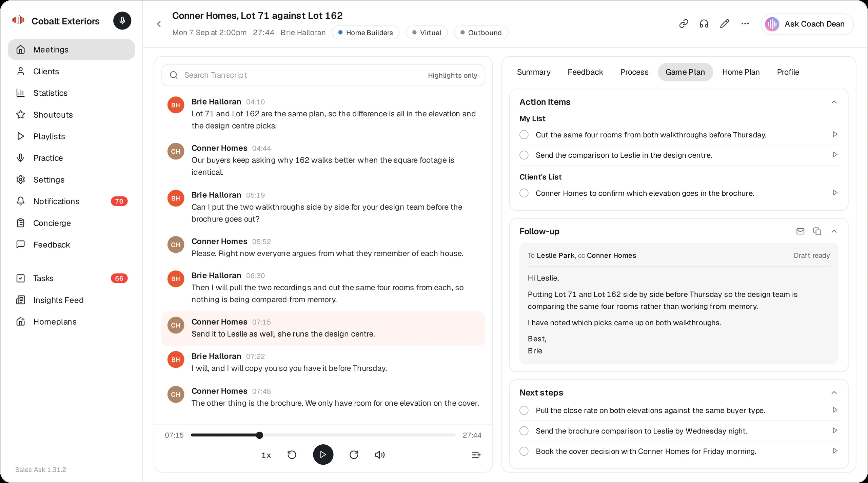Adjust volume with the speaker icon

380,455
